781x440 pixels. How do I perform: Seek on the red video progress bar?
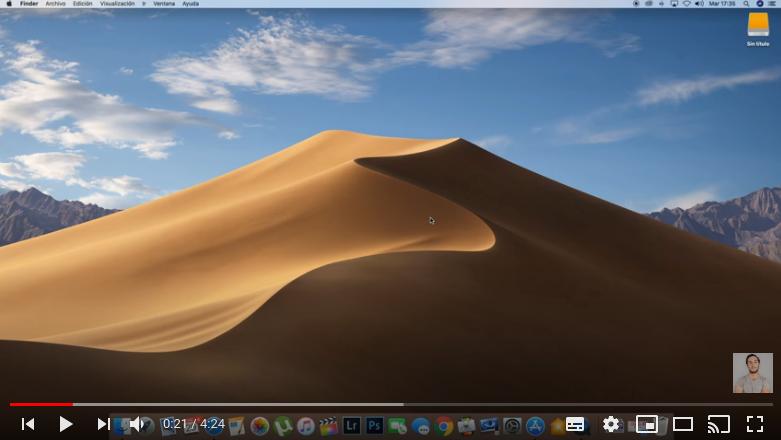point(41,404)
